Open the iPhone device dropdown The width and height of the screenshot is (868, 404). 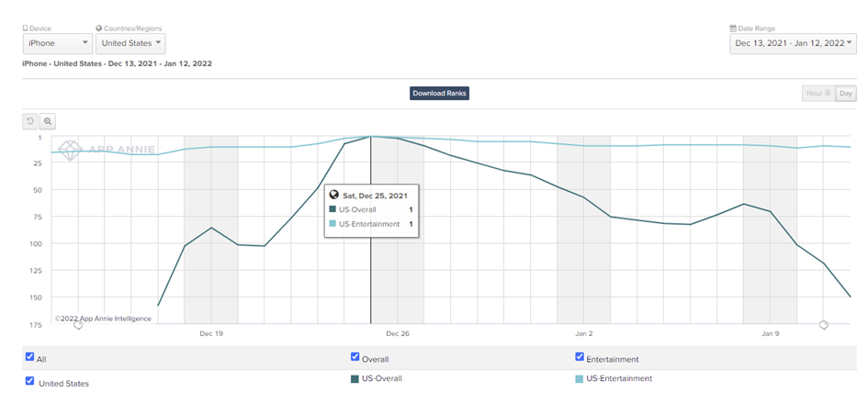[57, 43]
